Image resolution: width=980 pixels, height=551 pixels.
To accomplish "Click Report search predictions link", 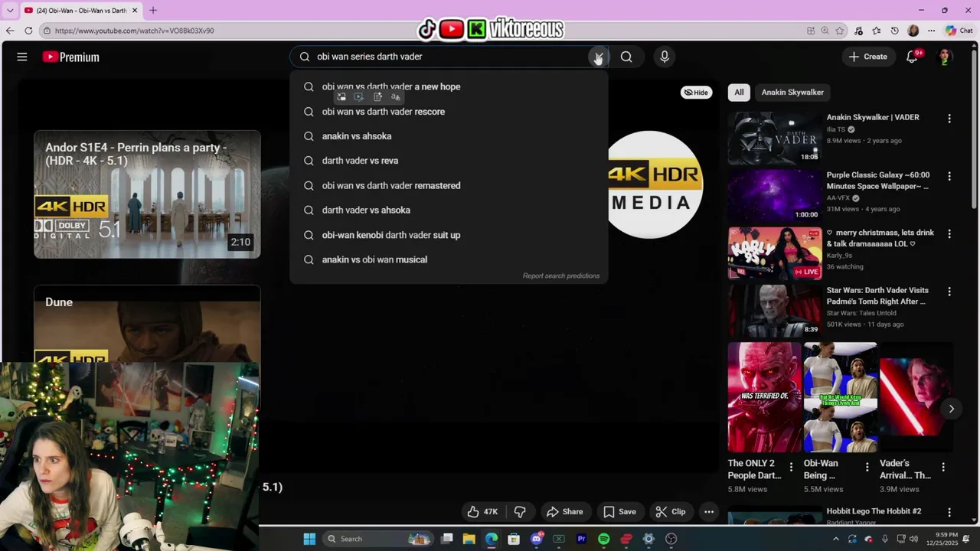I will coord(561,275).
